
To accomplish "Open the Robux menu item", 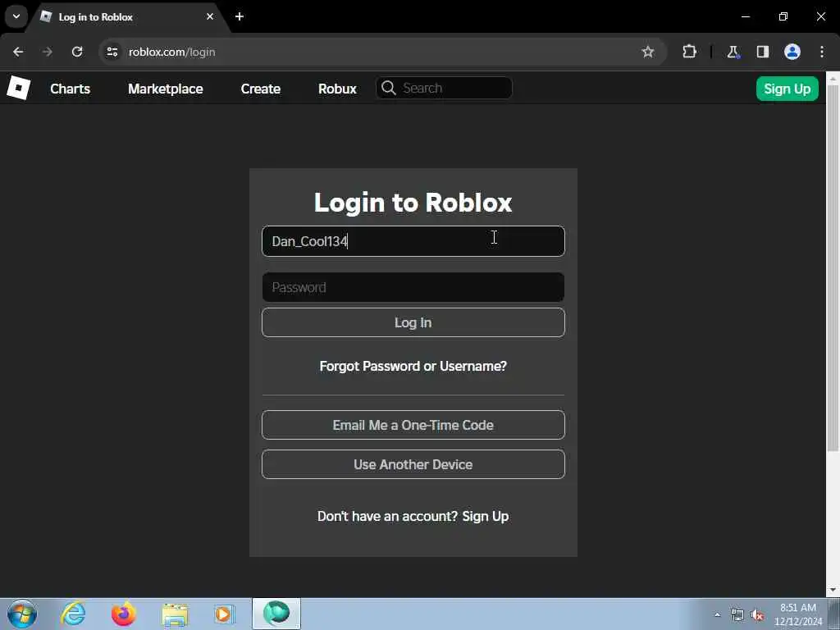I will [337, 89].
